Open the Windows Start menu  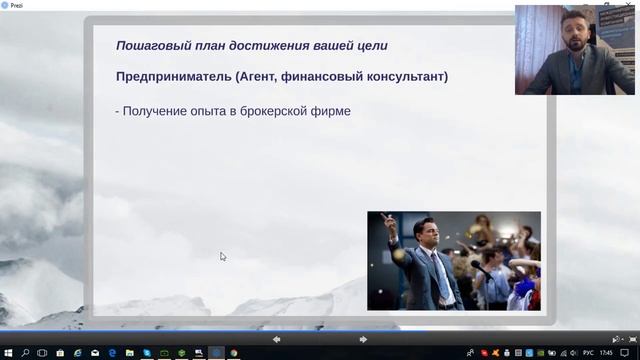click(x=8, y=353)
